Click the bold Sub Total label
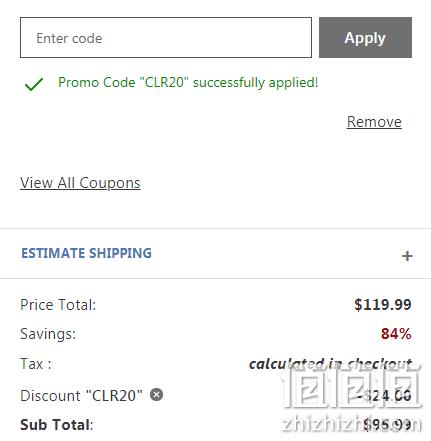Screen dimensions: 431x441 (x=57, y=425)
